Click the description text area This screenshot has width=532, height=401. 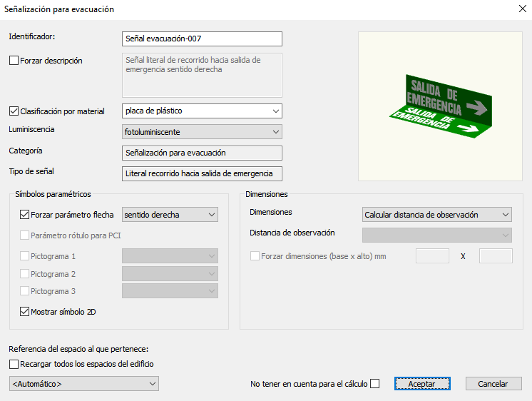(203, 74)
